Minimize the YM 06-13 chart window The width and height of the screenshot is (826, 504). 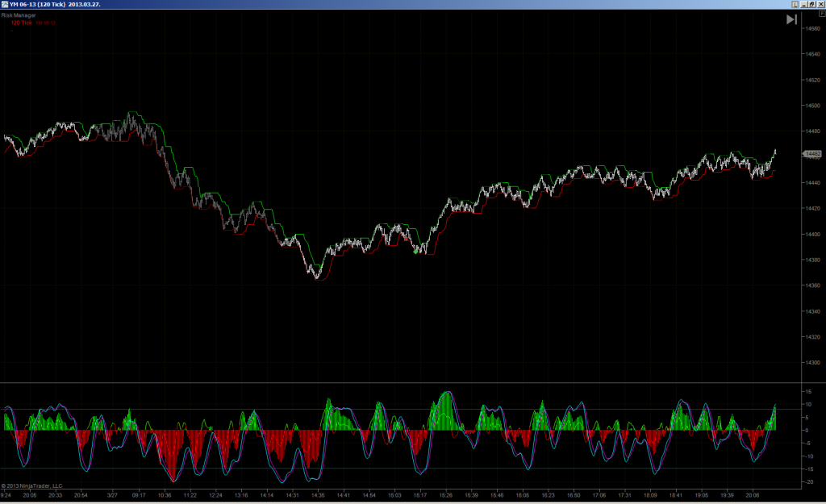pyautogui.click(x=804, y=4)
